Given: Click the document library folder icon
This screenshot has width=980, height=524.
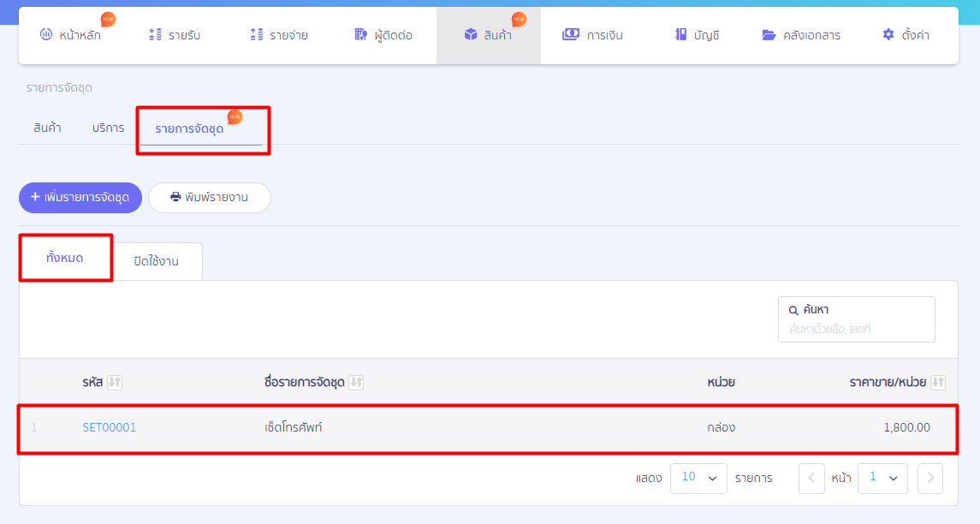Looking at the screenshot, I should tap(769, 35).
